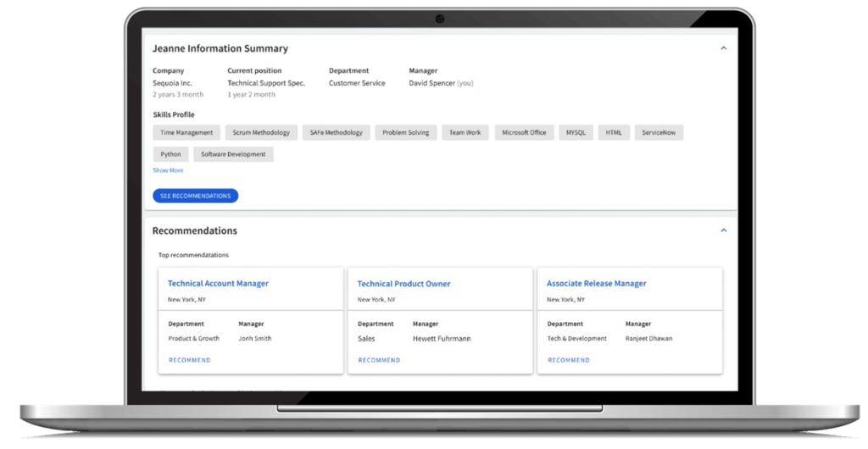Collapse the Jeanne Information Summary section
The height and width of the screenshot is (449, 868).
[724, 48]
